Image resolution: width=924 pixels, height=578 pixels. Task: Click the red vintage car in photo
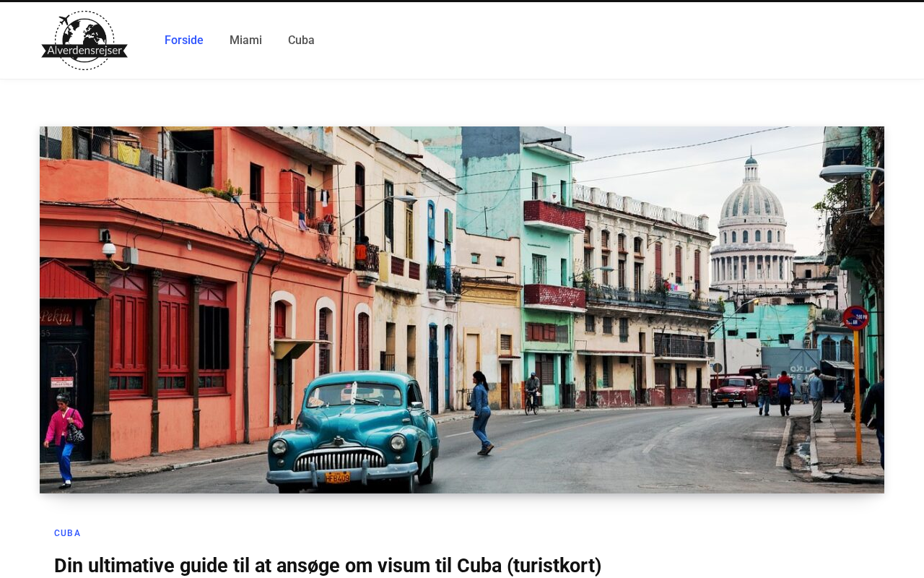(733, 391)
